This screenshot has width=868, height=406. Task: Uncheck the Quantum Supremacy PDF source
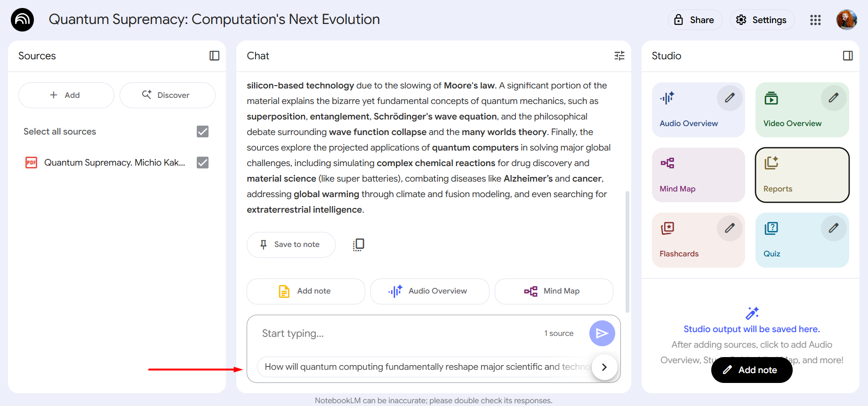[x=202, y=163]
